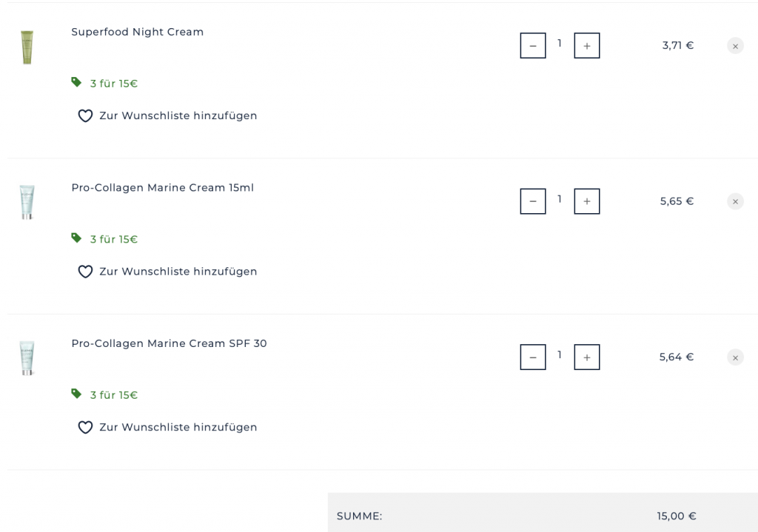Add Superfood Night Cream to Wunschliste

click(x=178, y=116)
